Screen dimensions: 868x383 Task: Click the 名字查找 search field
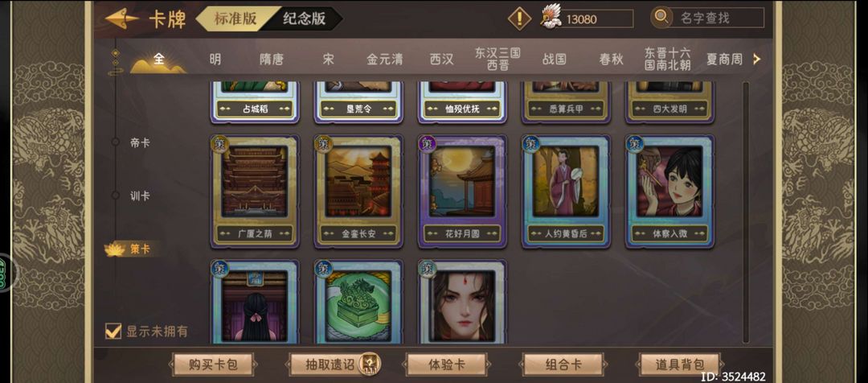point(718,18)
